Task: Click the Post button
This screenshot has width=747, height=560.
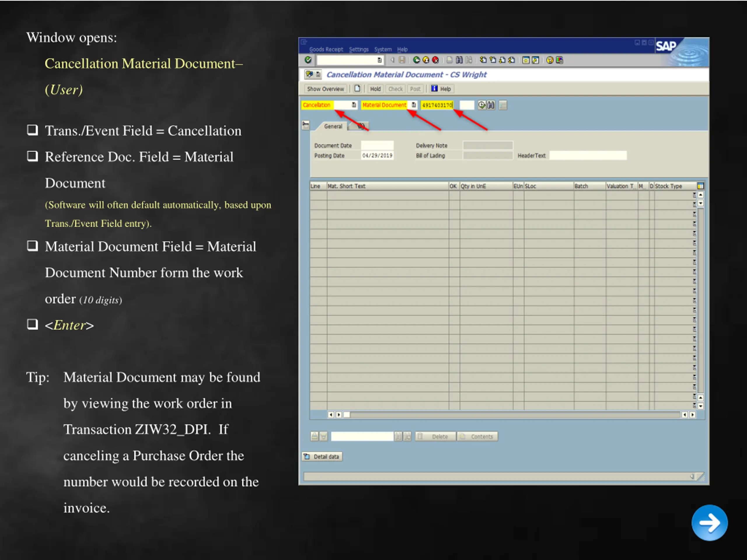Action: (415, 89)
